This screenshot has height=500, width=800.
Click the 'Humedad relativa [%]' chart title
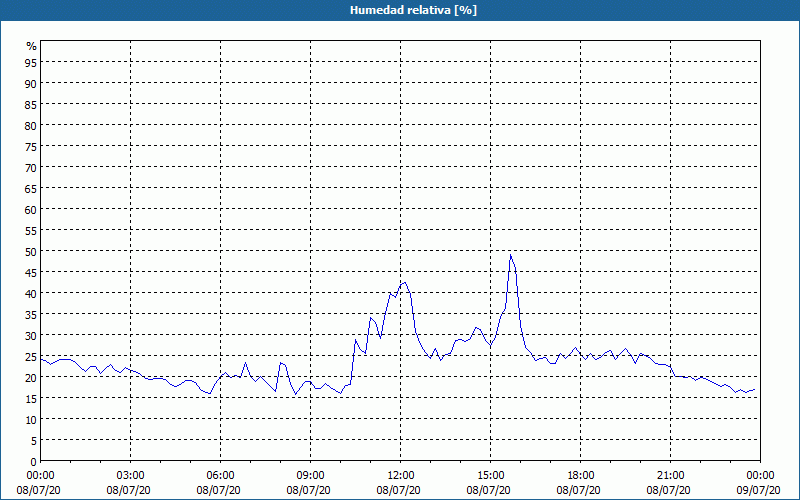click(x=413, y=10)
